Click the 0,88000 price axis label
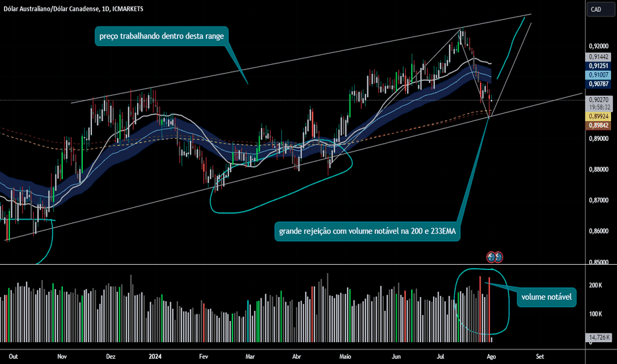 pos(598,169)
